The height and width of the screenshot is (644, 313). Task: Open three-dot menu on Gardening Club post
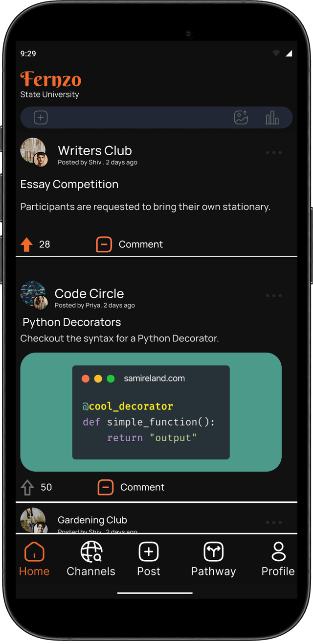point(274,523)
